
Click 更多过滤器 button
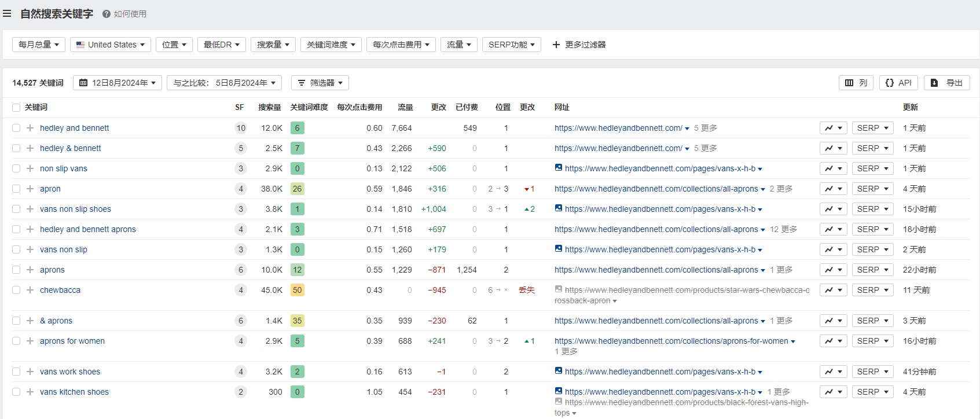(x=579, y=45)
